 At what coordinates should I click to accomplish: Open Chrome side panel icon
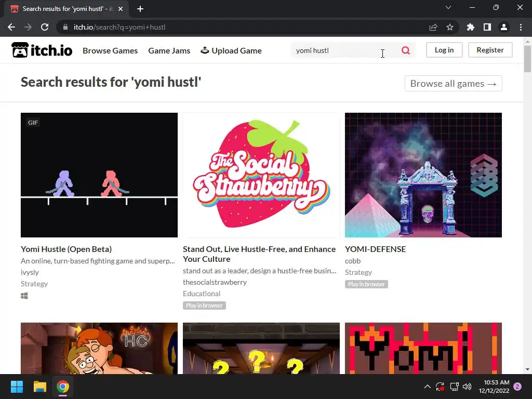point(487,27)
